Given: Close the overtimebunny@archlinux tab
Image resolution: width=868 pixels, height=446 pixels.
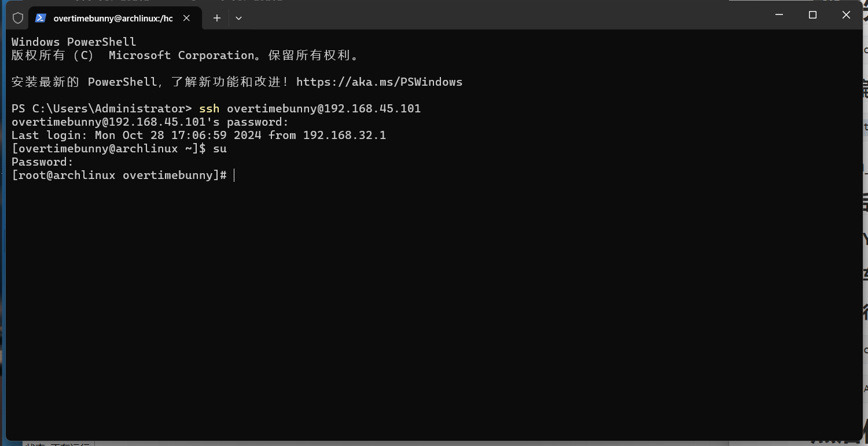Looking at the screenshot, I should 186,18.
